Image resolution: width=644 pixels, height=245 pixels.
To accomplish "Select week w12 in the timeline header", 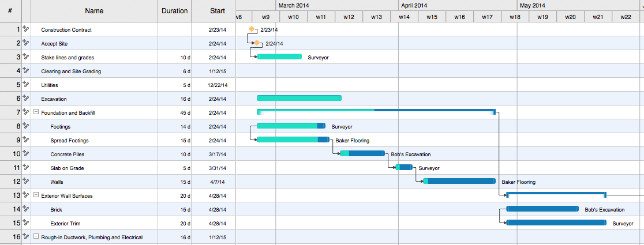I will click(349, 17).
